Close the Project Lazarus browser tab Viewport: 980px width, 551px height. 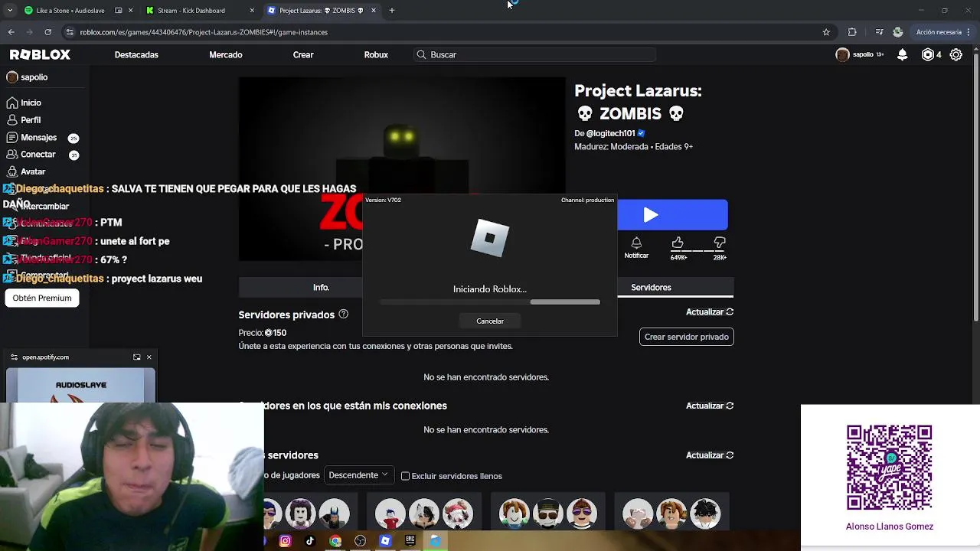374,11
